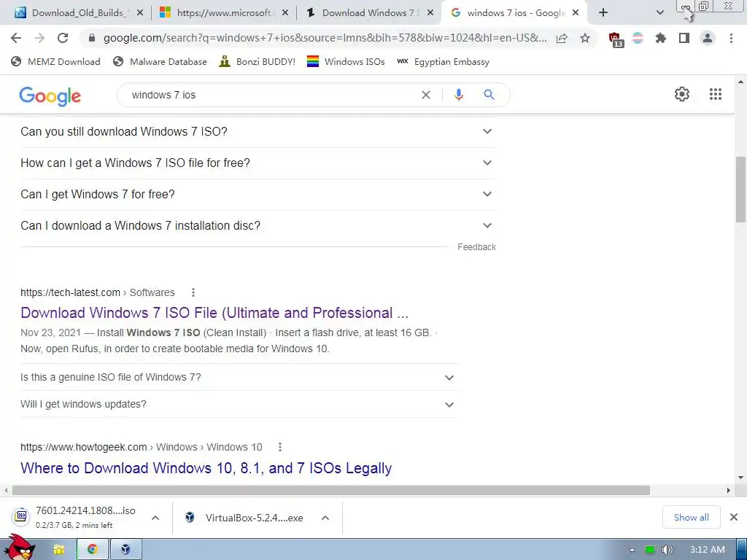Open more options for howtogeek result

click(x=280, y=447)
